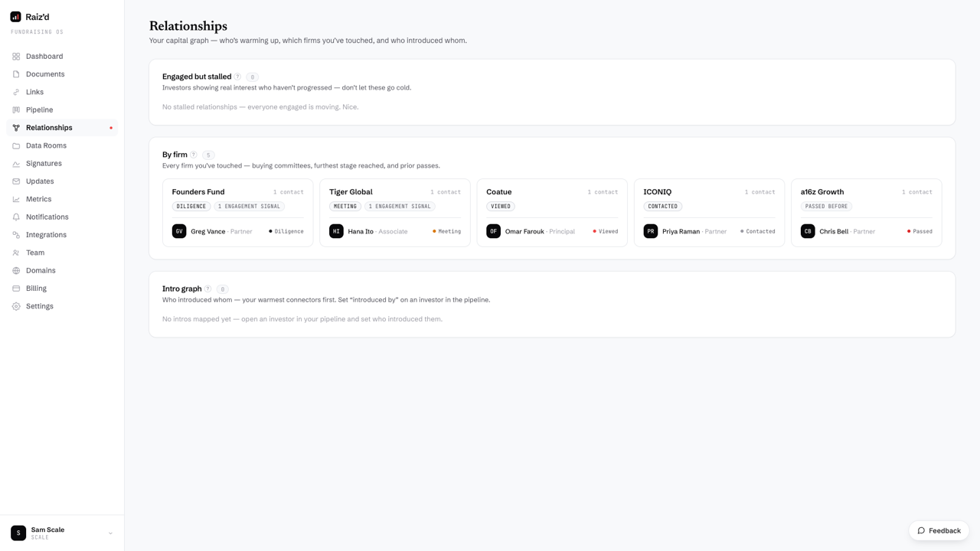Click the Feedback chat bubble icon
980x551 pixels.
(x=921, y=530)
